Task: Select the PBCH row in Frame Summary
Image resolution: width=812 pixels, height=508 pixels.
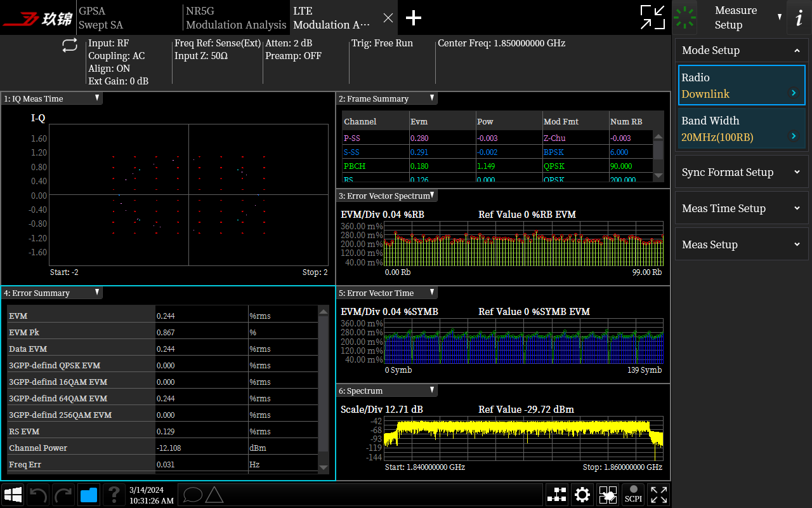Action: (x=497, y=166)
